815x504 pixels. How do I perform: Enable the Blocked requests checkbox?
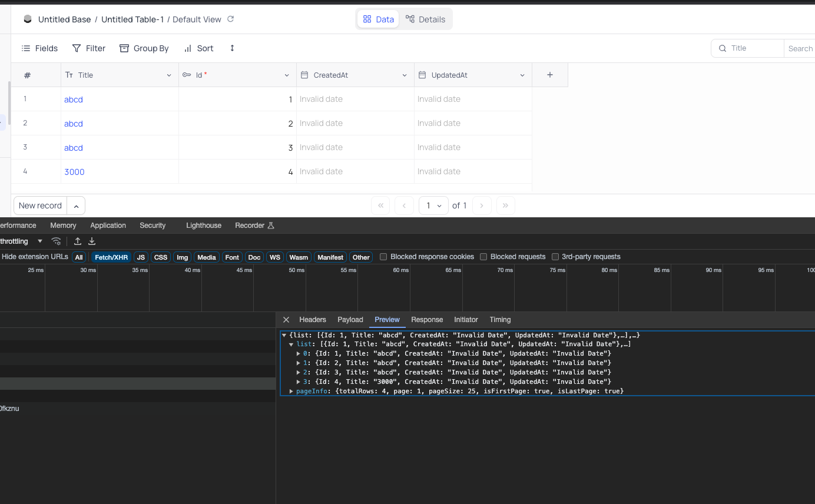tap(483, 257)
